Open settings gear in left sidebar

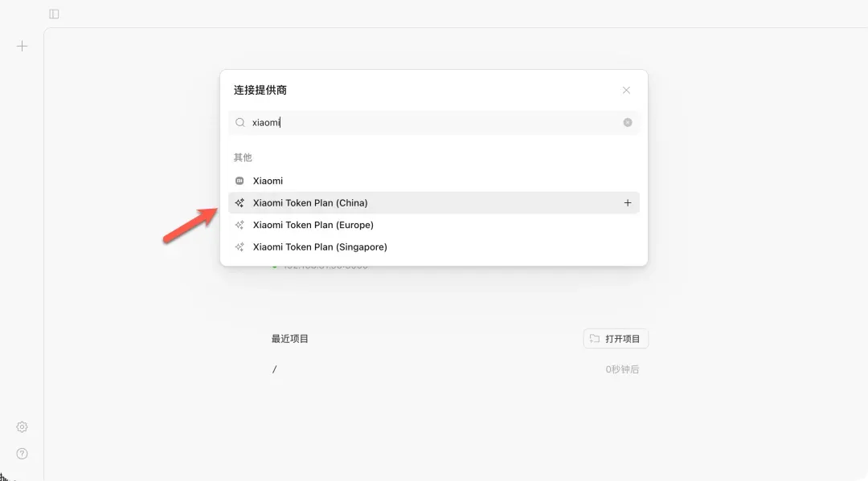tap(23, 427)
